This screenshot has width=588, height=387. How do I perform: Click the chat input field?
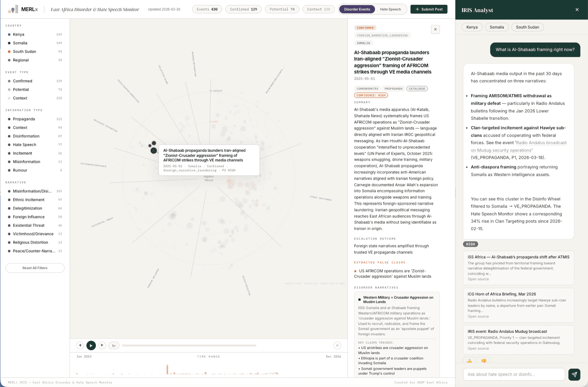tap(514, 374)
